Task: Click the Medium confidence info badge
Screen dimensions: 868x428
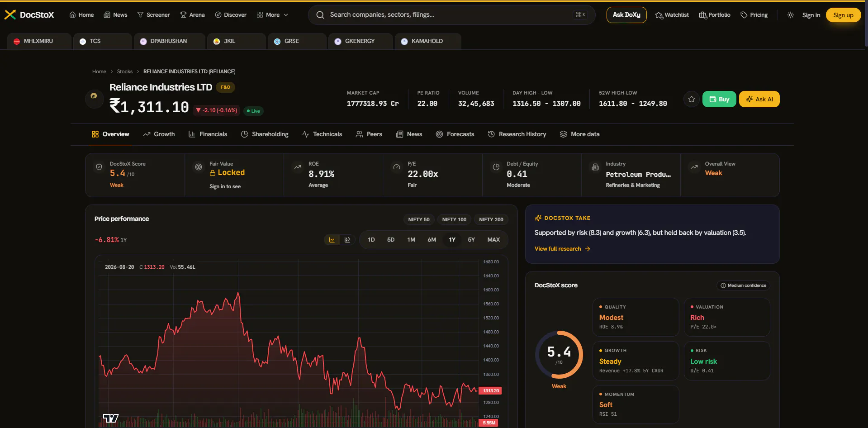Action: [x=743, y=285]
